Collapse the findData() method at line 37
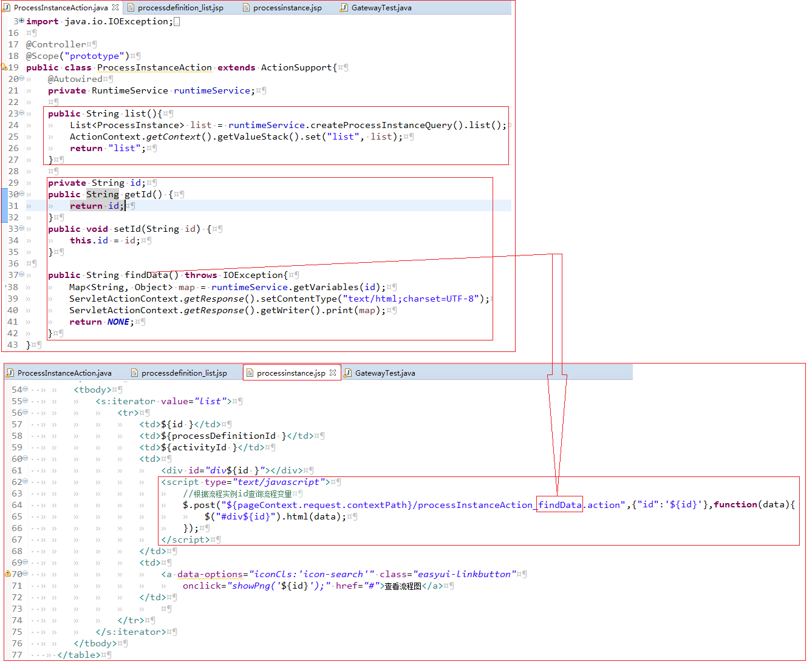Screen dimensions: 812x670 21,274
